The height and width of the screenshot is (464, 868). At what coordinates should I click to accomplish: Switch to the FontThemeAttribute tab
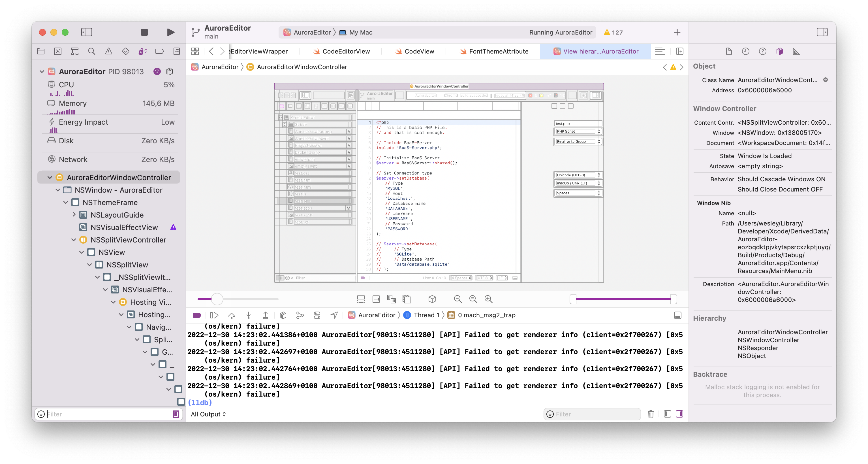coord(499,51)
